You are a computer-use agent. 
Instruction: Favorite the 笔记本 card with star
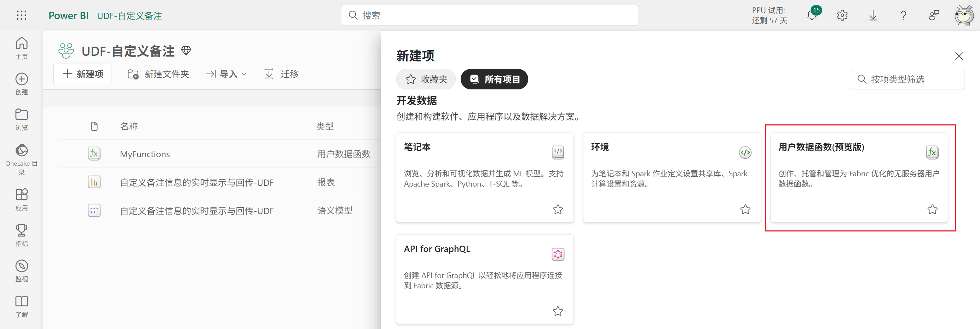[x=558, y=209]
